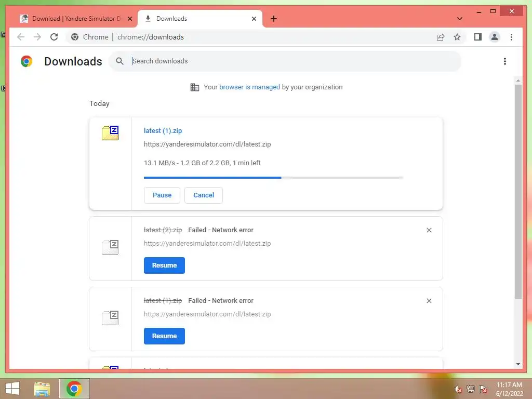
Task: Click the 'Today' date heading
Action: 99,103
